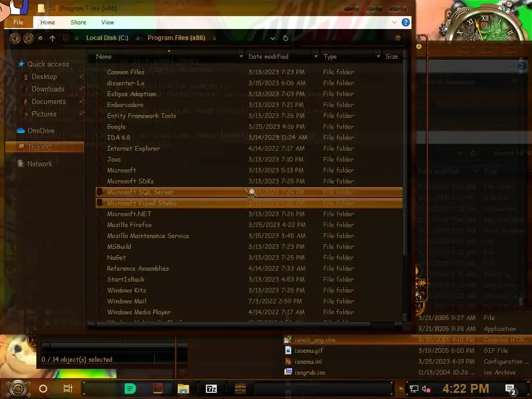Image resolution: width=532 pixels, height=399 pixels.
Task: Click the file list horizontal scrollbar
Action: click(x=234, y=324)
